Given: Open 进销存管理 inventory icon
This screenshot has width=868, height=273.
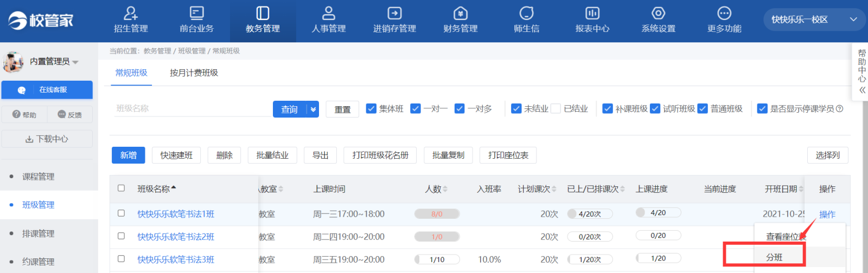Looking at the screenshot, I should (394, 14).
